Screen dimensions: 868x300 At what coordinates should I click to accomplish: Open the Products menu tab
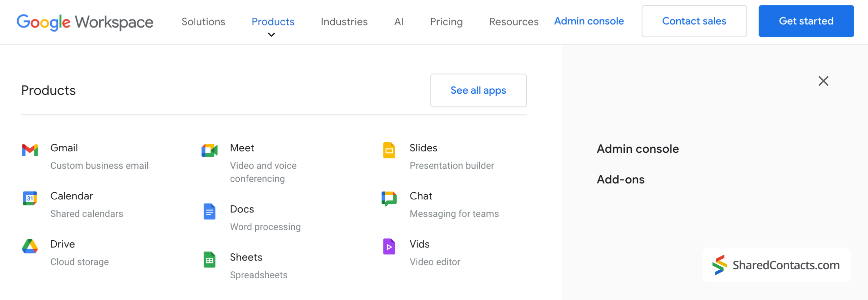[273, 22]
